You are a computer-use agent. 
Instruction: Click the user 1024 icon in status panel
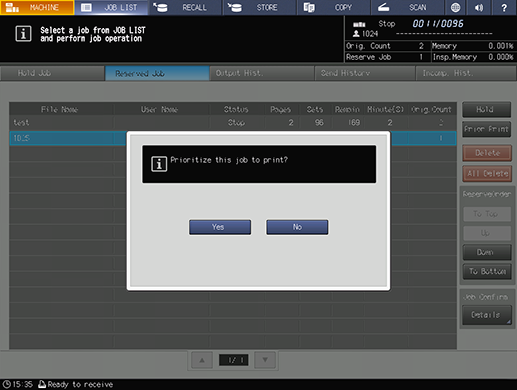pyautogui.click(x=356, y=34)
